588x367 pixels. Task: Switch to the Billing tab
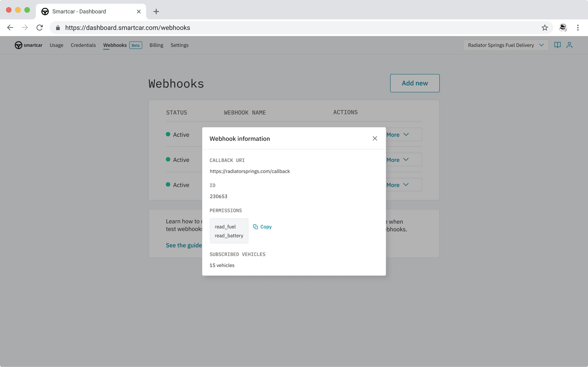[156, 45]
